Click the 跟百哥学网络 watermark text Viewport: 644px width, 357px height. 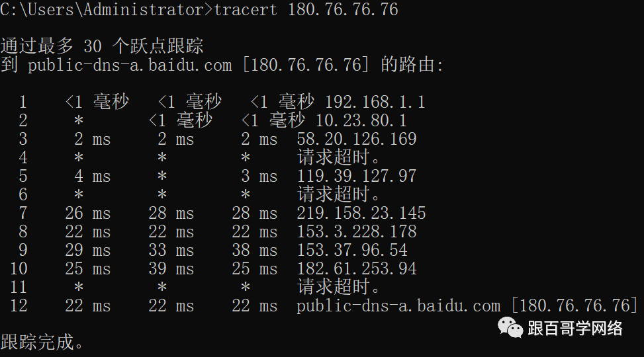(575, 329)
